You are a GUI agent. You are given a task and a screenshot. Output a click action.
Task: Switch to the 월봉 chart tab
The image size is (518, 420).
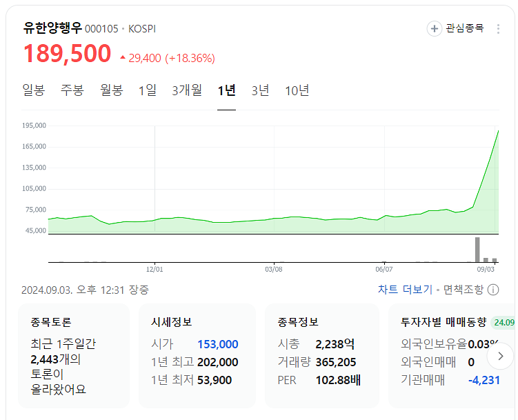(x=111, y=90)
